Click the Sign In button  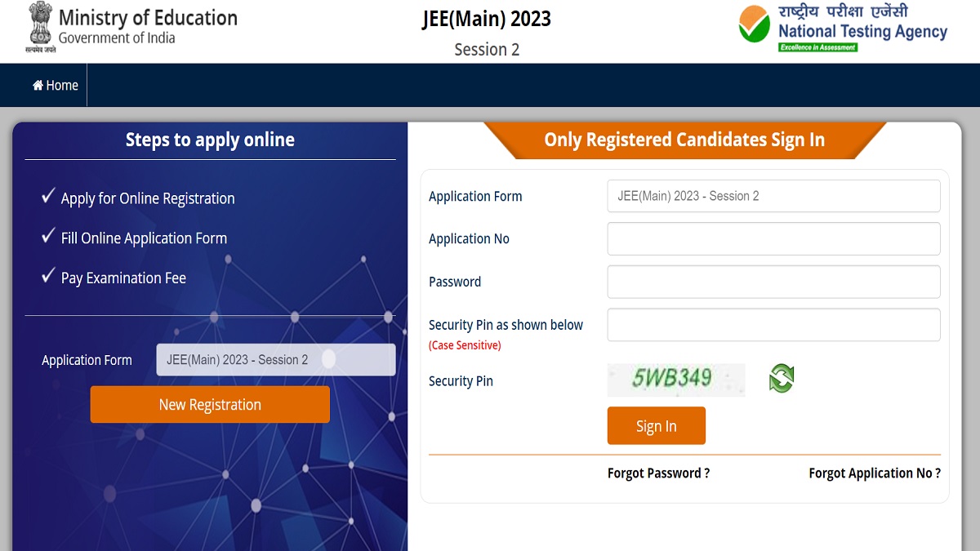[657, 426]
